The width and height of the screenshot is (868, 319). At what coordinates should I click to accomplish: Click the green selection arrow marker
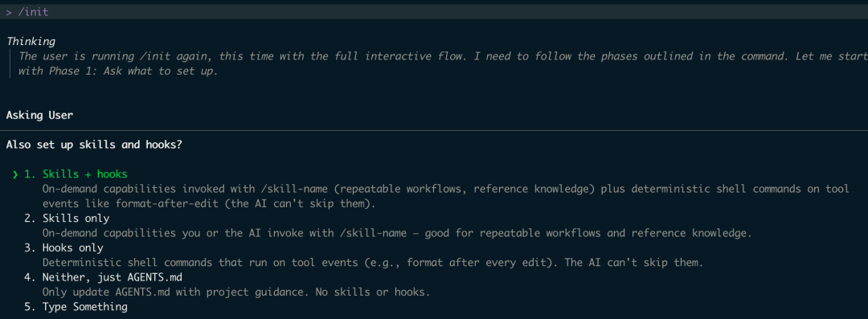pos(15,175)
